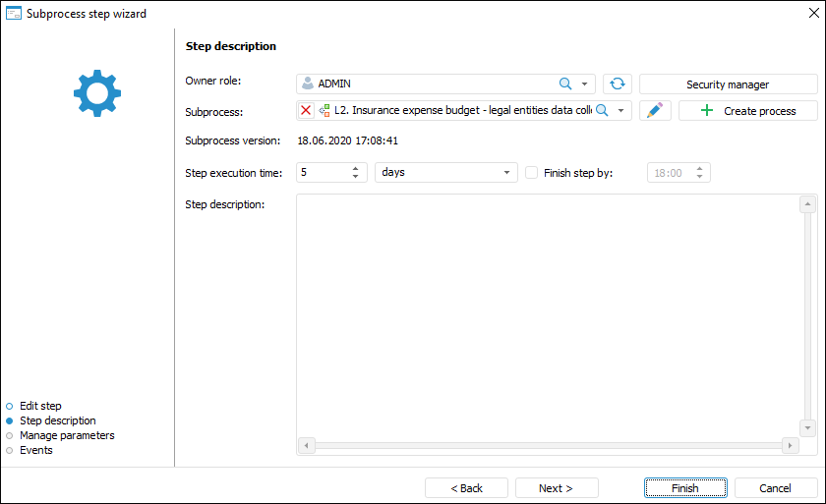Click inside the Step description text area
826x504 pixels.
[546, 314]
